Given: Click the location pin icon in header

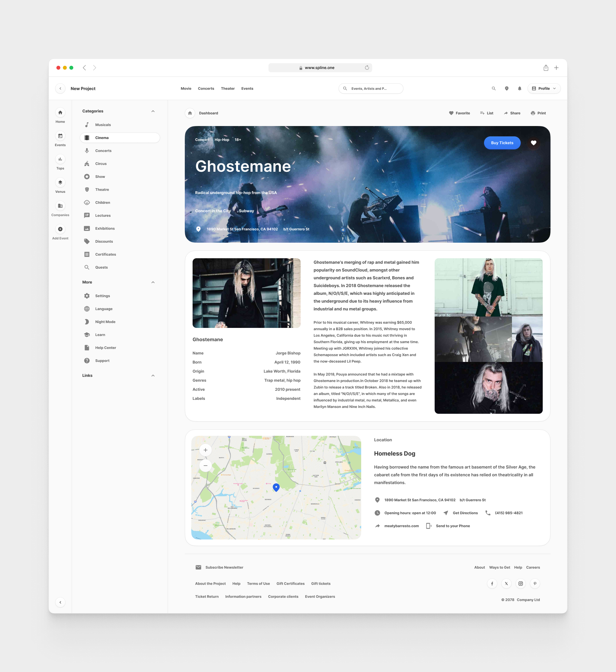Looking at the screenshot, I should click(x=507, y=88).
